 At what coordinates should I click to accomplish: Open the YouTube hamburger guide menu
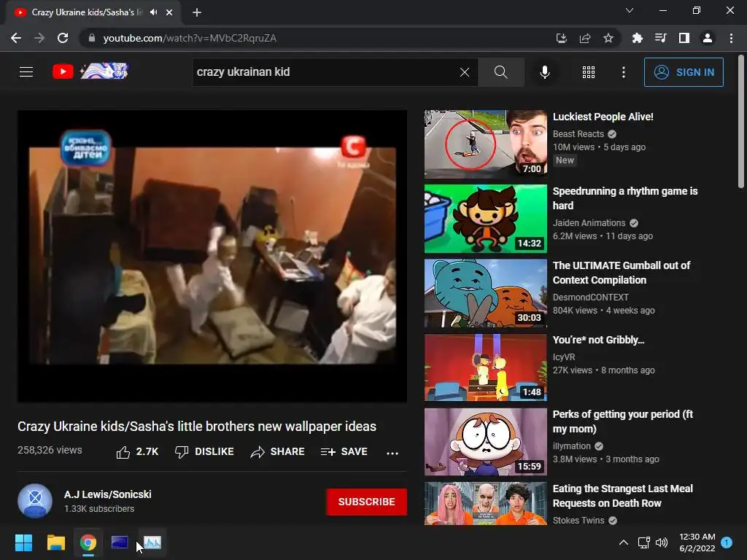point(26,72)
